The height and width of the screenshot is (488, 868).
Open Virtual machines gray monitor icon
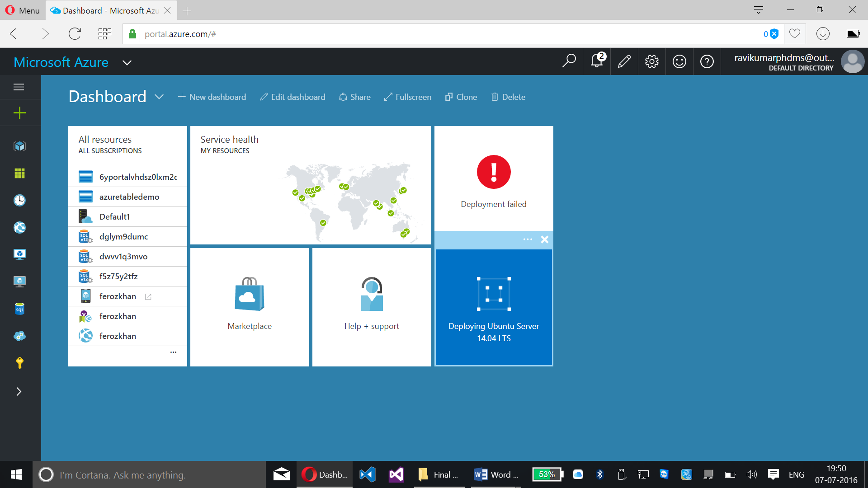pos(19,282)
